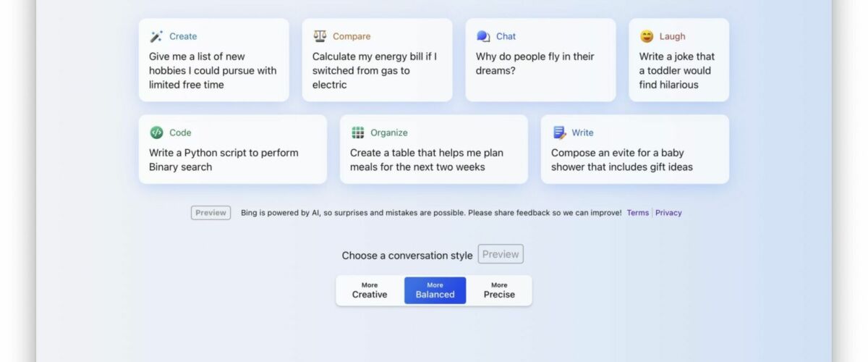
Task: Click the speech bubbles Chat icon
Action: 483,36
